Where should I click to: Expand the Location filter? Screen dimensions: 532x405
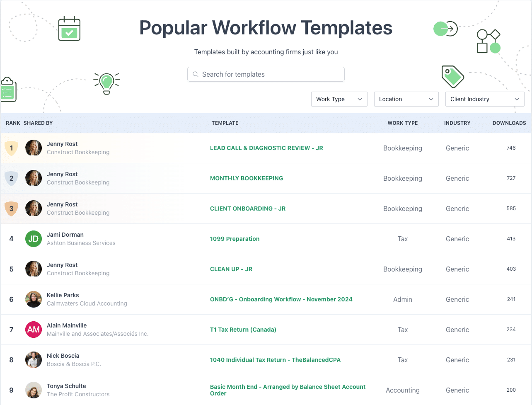pos(406,99)
